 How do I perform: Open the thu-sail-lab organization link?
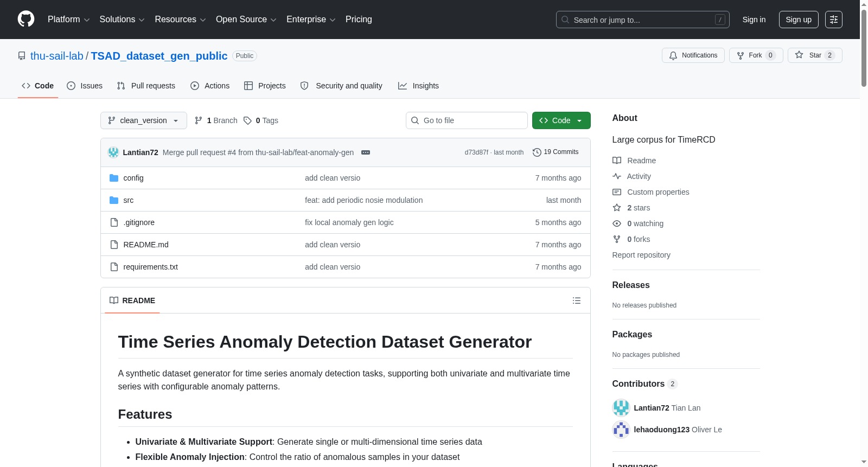[x=57, y=56]
